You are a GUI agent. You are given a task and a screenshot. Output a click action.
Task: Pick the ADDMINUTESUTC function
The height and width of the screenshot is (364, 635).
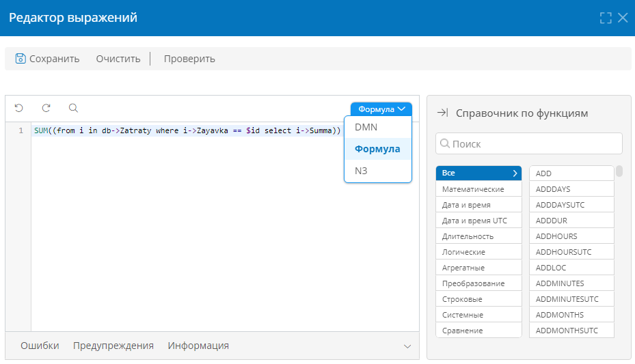(571, 299)
